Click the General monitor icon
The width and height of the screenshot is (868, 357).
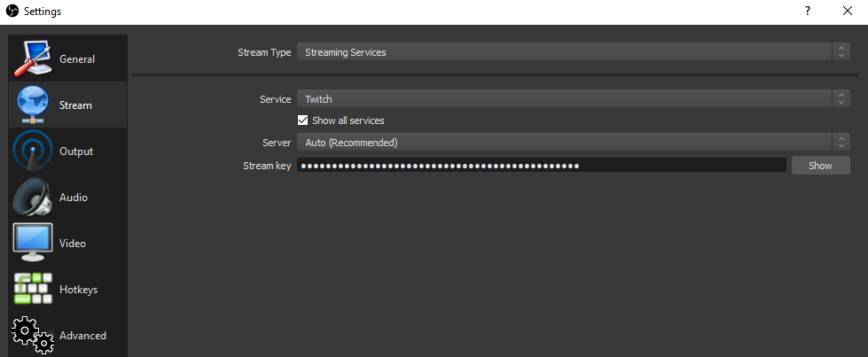[32, 59]
